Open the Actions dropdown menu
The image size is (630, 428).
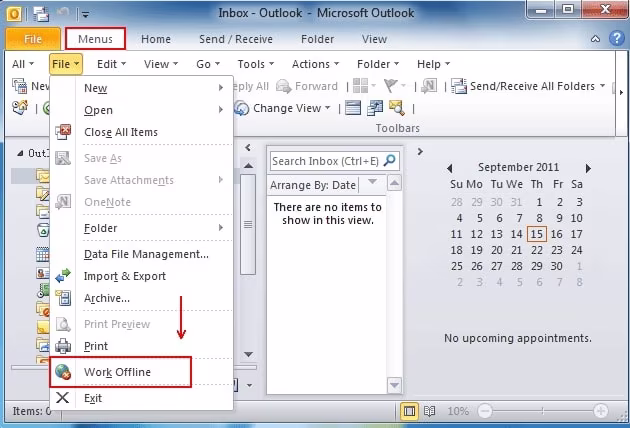pyautogui.click(x=315, y=64)
